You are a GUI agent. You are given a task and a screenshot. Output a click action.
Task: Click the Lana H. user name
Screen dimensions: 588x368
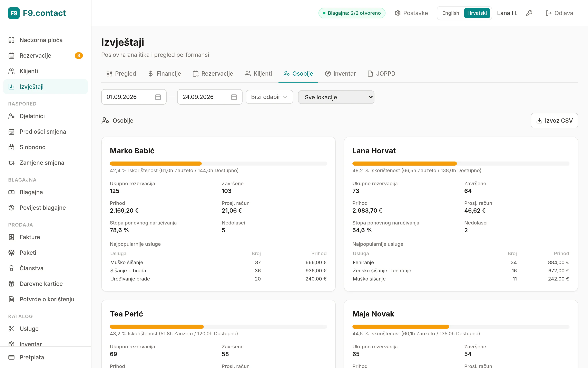pyautogui.click(x=507, y=13)
